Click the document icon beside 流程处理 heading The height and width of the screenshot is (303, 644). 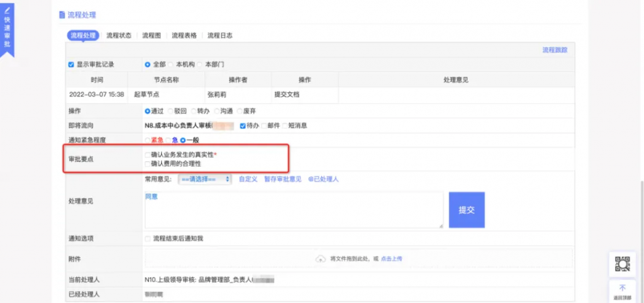[x=62, y=15]
